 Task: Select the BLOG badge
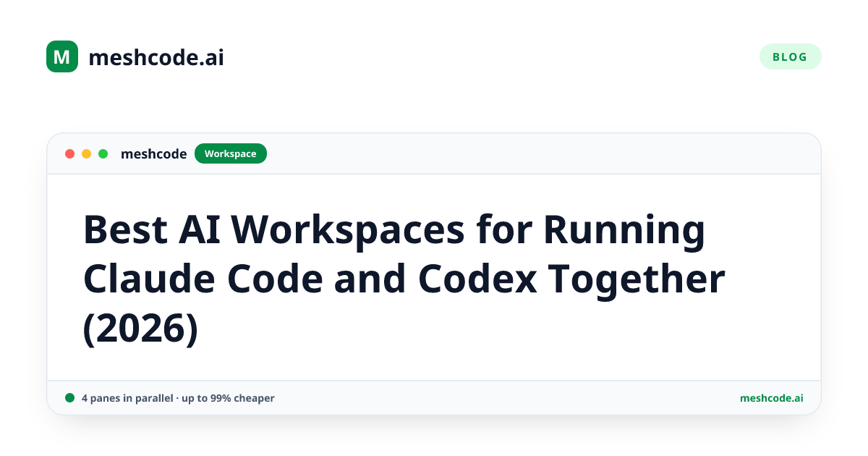pyautogui.click(x=790, y=56)
